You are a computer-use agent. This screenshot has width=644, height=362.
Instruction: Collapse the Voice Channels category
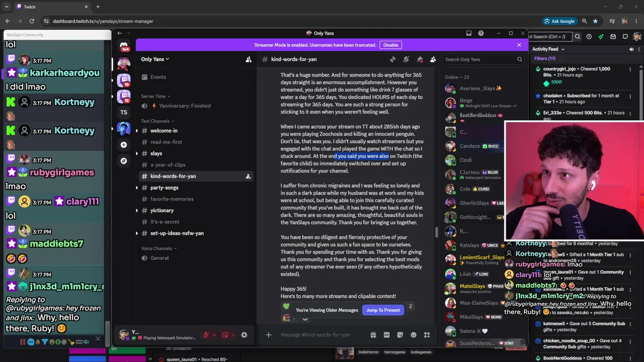(159, 248)
